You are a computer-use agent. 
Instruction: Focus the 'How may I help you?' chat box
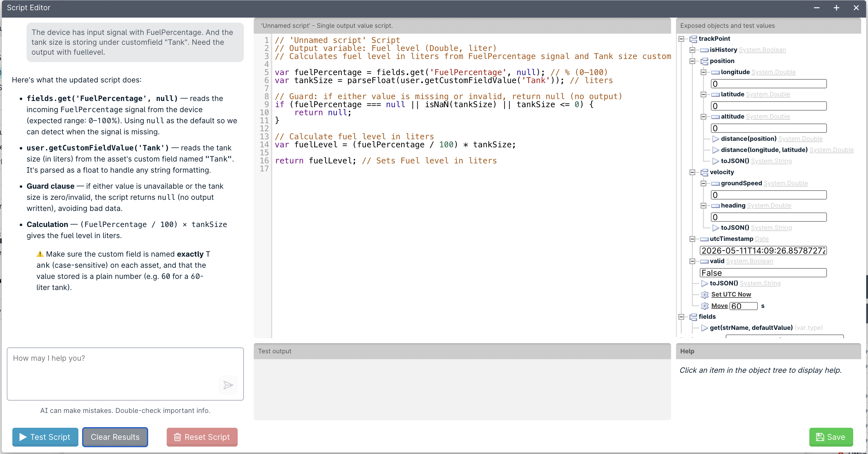click(x=125, y=374)
